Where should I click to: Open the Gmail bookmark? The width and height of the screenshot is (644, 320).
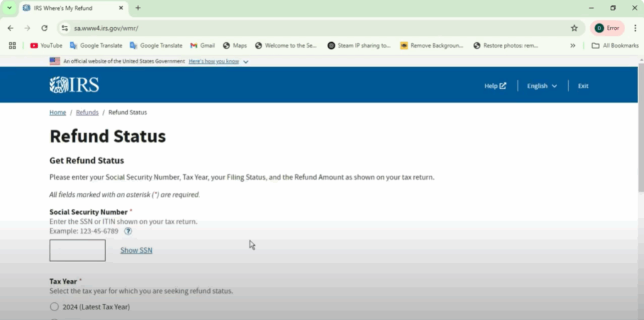click(x=203, y=46)
